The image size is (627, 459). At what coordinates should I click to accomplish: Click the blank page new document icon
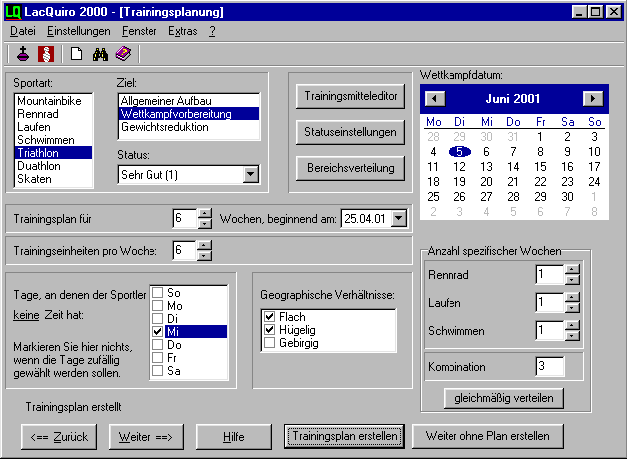coord(76,54)
